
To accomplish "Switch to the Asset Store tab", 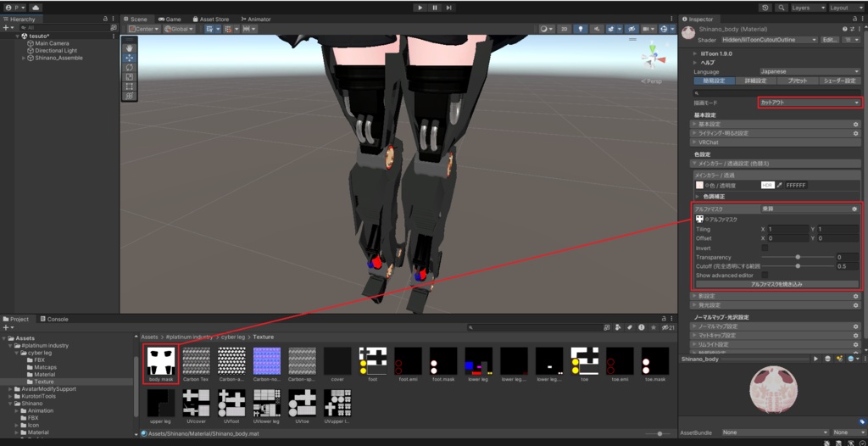I will pos(210,19).
